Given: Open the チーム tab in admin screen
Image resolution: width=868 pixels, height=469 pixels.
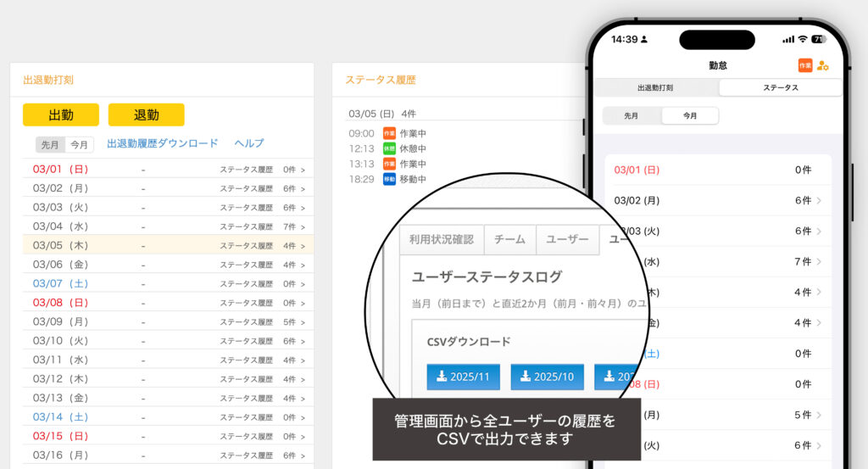Looking at the screenshot, I should (509, 239).
